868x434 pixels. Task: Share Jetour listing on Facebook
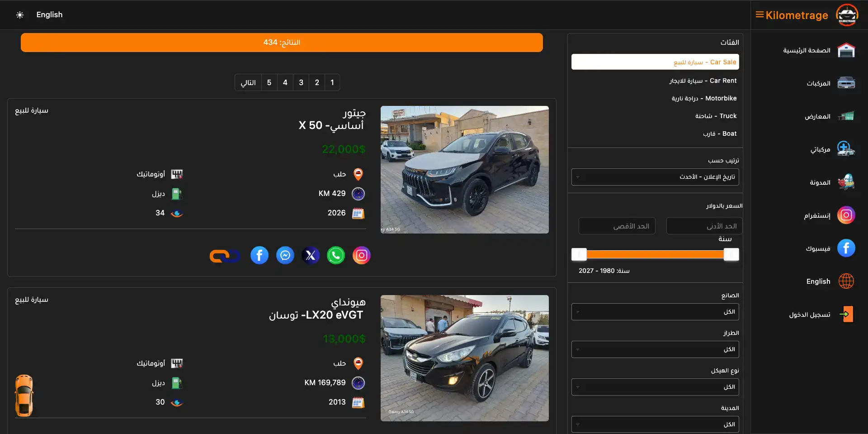[259, 256]
